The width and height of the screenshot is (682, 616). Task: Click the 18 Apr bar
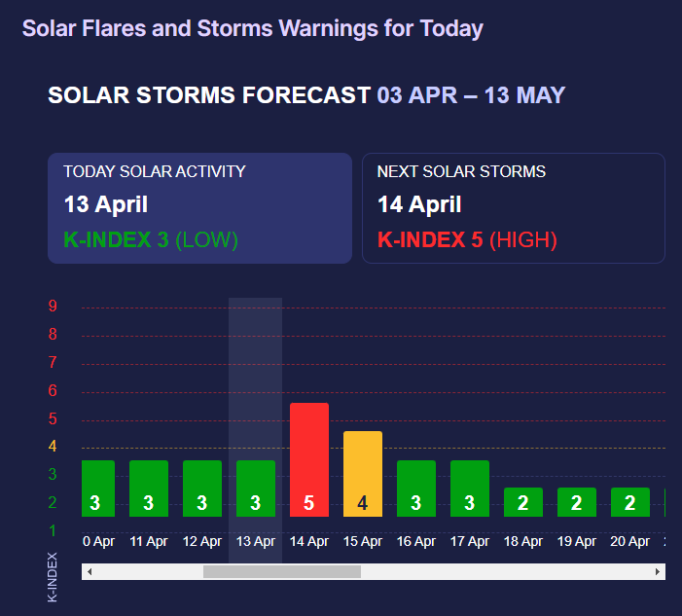pos(523,502)
